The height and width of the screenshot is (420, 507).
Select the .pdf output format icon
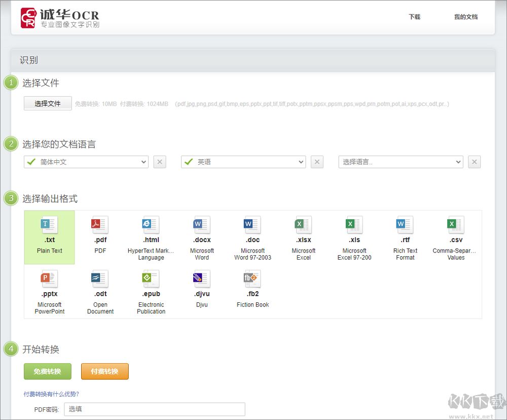(100, 225)
